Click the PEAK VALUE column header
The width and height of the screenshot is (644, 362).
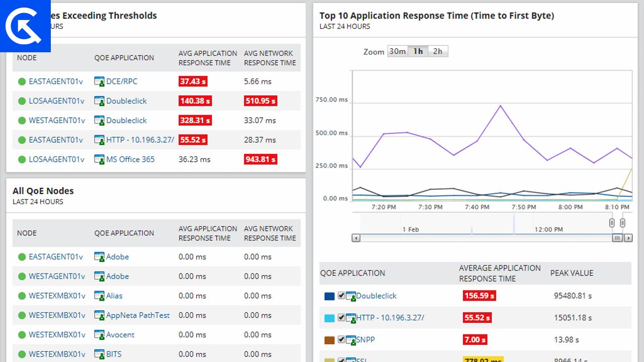(572, 273)
